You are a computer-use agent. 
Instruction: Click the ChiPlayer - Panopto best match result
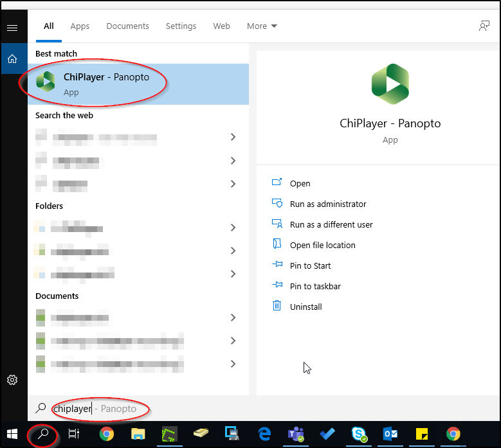click(138, 84)
